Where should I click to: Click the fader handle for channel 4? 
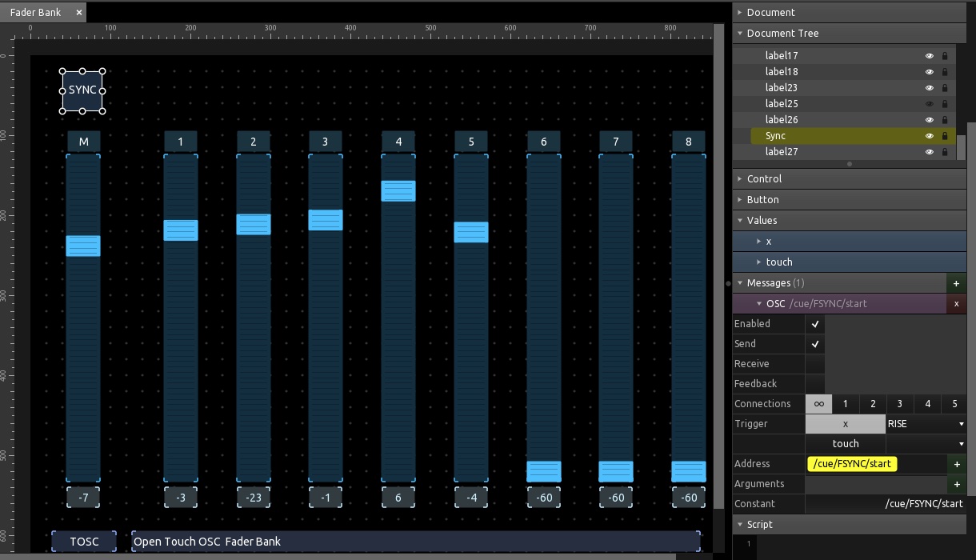point(398,190)
